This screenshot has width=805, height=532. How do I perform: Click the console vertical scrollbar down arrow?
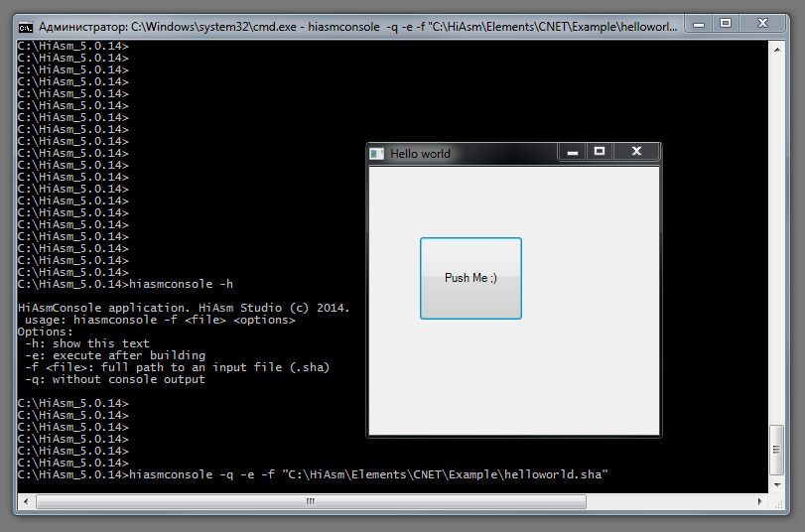click(x=777, y=485)
